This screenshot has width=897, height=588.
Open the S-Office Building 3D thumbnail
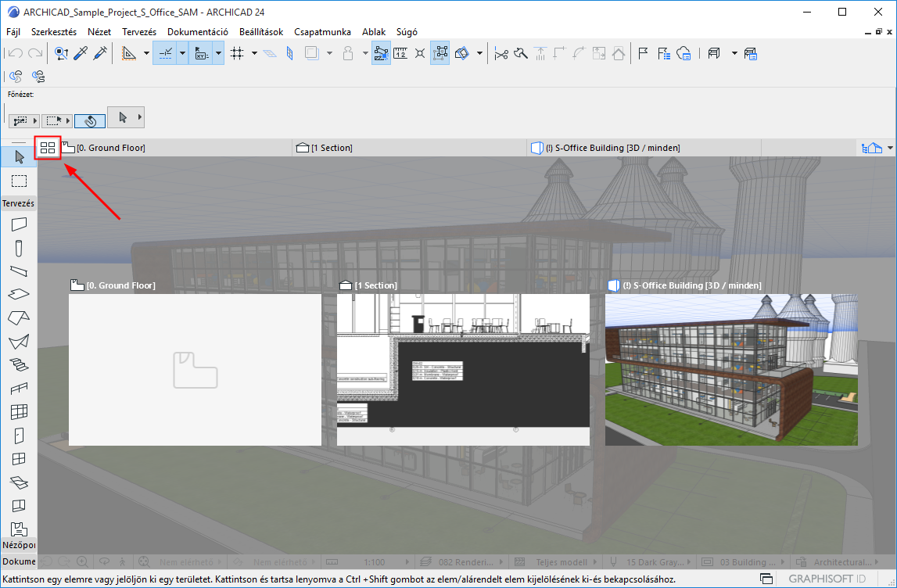[730, 370]
